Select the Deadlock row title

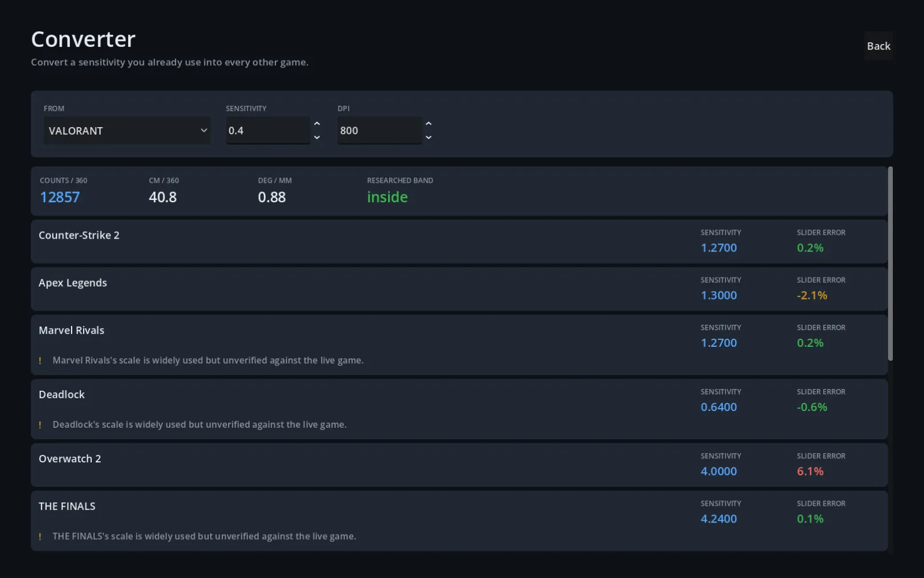point(62,395)
